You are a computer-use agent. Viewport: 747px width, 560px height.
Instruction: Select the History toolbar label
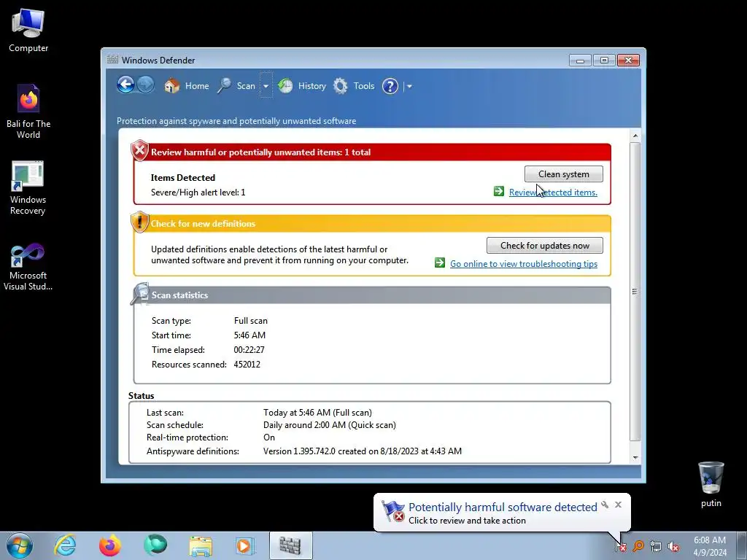pyautogui.click(x=312, y=86)
